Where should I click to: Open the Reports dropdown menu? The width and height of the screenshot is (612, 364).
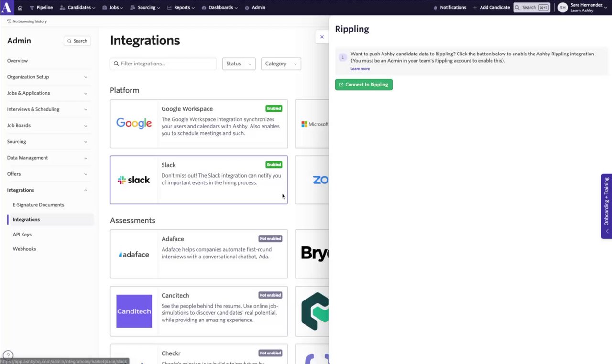181,8
